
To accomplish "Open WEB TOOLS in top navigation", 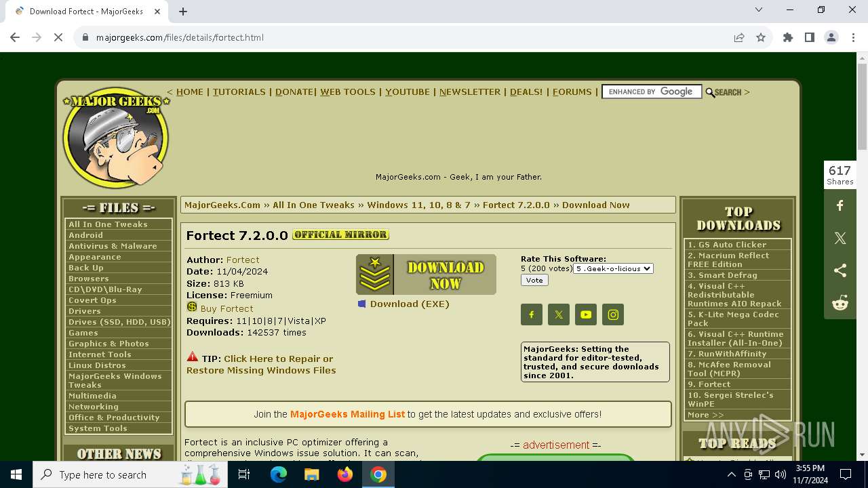I will [x=348, y=91].
